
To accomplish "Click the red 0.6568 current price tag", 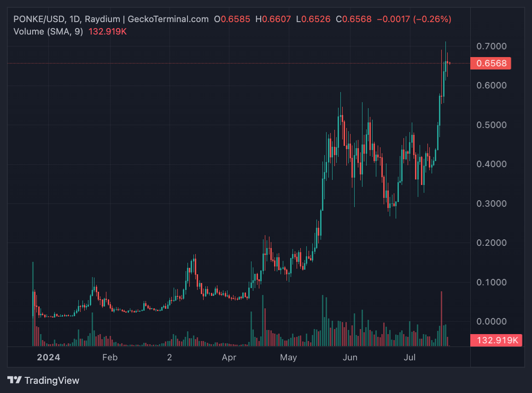I will (491, 64).
